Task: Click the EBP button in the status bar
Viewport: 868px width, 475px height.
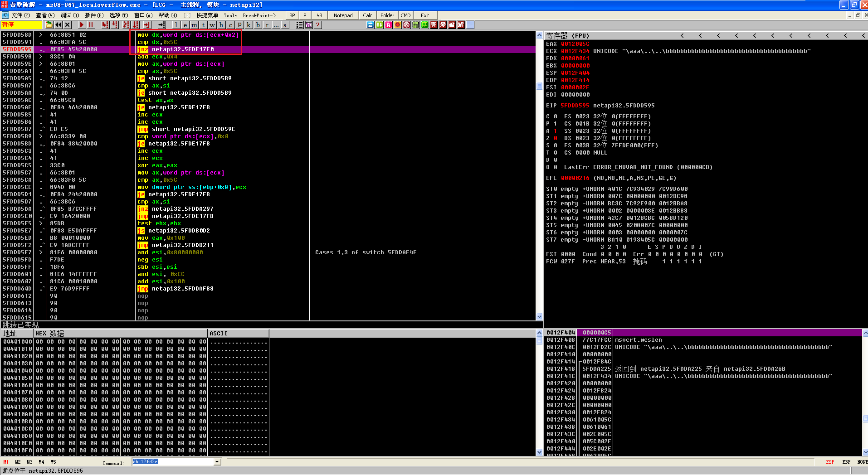Action: 846,462
